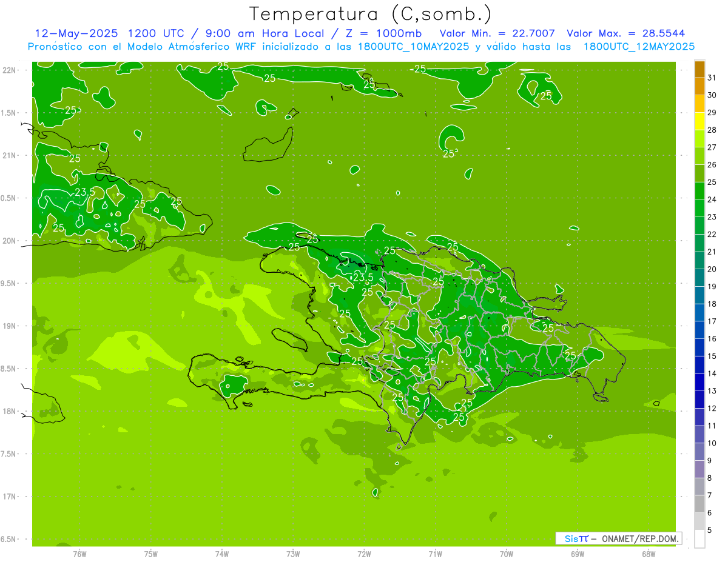Click the "0.5N" latitude axis label
This screenshot has height=562, width=728.
9,198
